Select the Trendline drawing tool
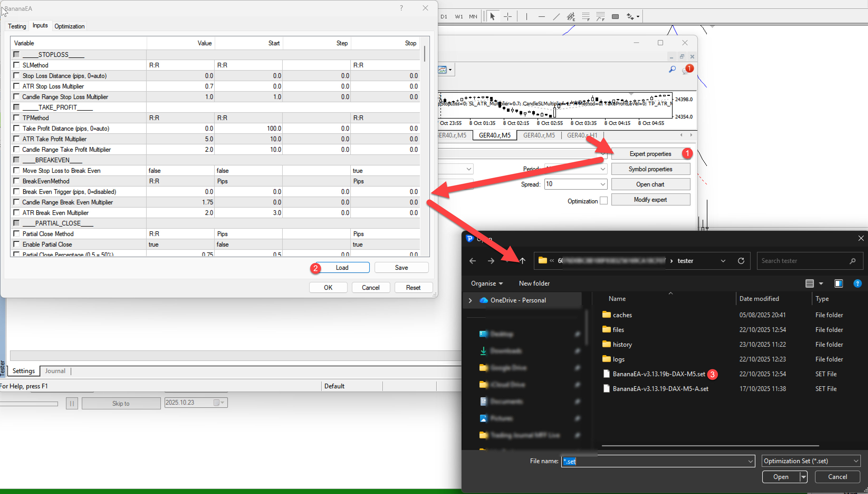The width and height of the screenshot is (868, 494). [557, 16]
